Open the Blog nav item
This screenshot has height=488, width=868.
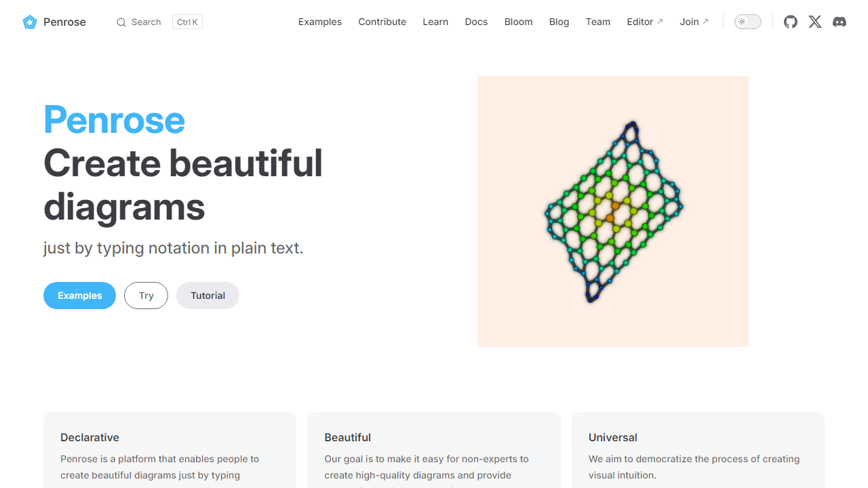559,22
